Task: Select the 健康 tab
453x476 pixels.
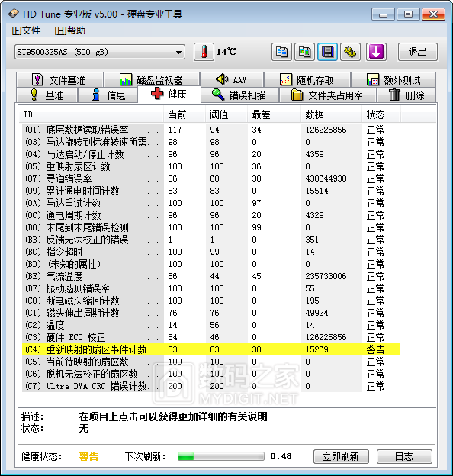Action: coord(169,94)
